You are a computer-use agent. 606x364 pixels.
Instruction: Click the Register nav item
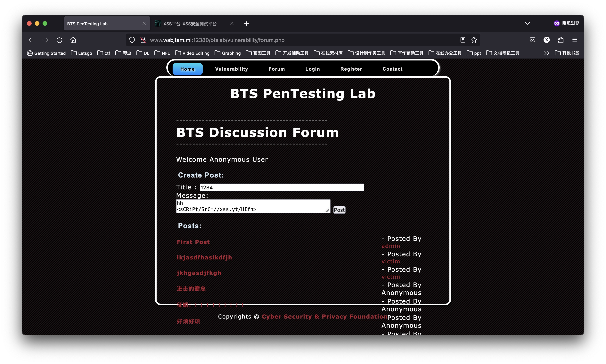tap(351, 69)
